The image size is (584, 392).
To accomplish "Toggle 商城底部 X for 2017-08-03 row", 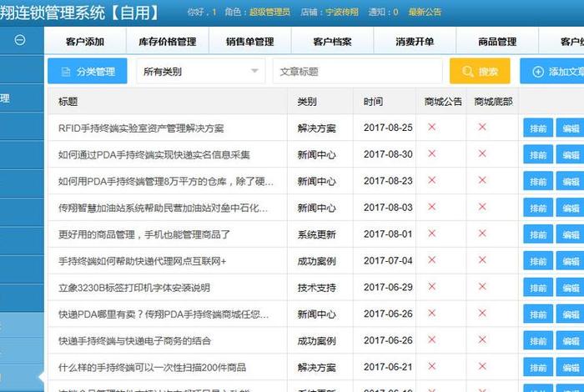I will click(x=482, y=207).
